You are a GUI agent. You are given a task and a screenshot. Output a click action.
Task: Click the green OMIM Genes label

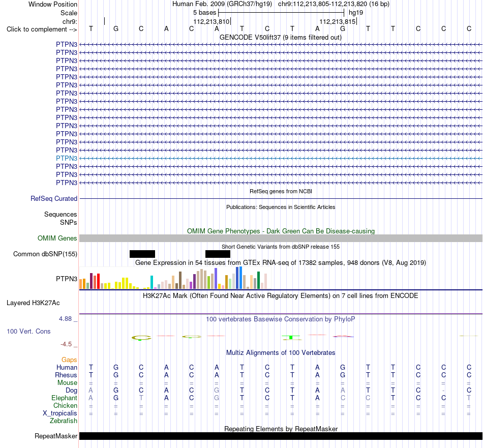57,238
